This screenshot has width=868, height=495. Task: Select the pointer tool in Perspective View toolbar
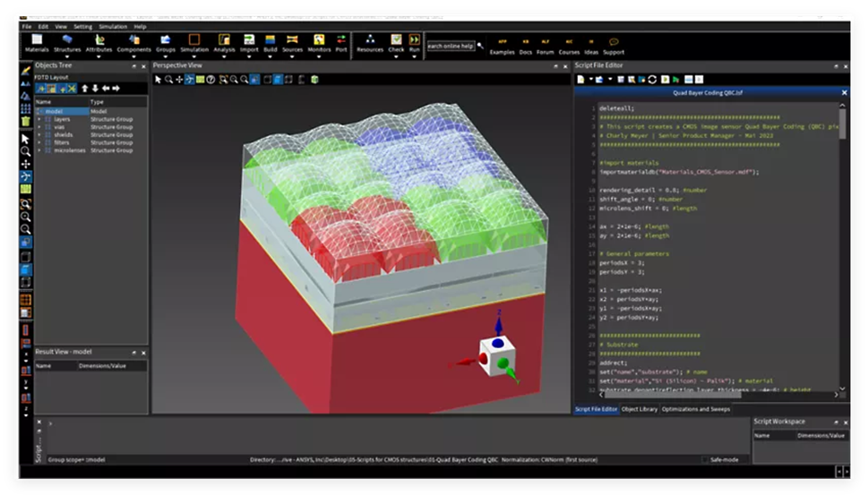click(158, 80)
